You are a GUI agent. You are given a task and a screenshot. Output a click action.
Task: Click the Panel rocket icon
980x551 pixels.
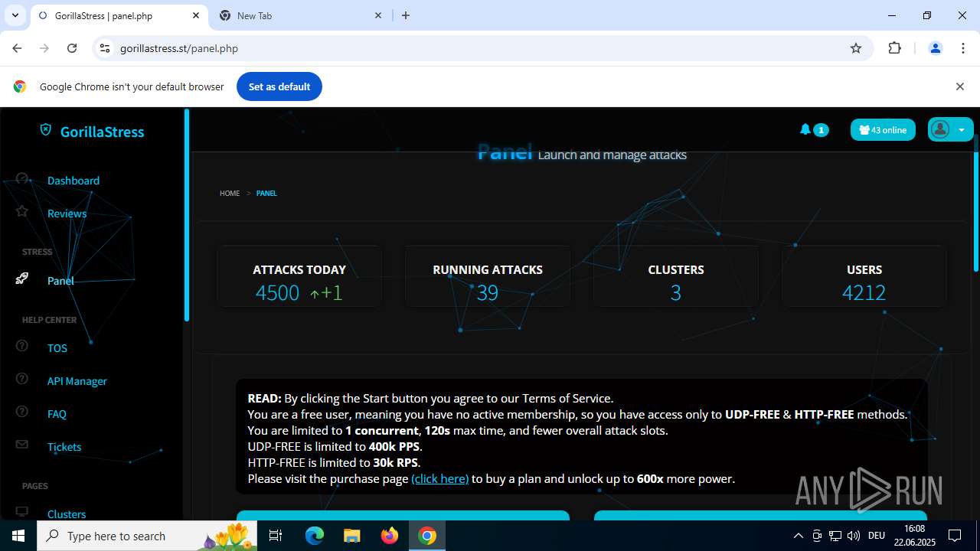point(21,279)
